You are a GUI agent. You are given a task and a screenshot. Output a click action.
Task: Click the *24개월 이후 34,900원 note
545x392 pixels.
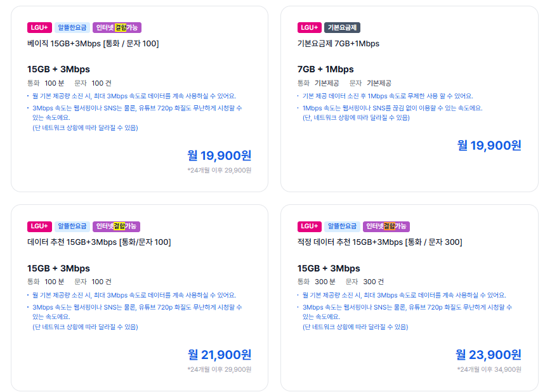pos(489,369)
